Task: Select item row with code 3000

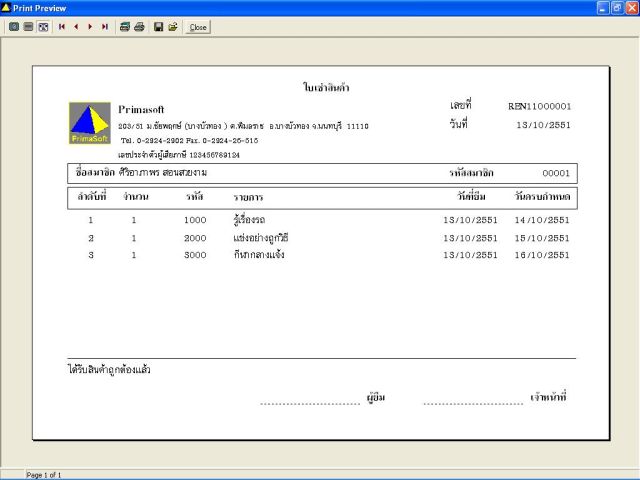Action: tap(322, 255)
